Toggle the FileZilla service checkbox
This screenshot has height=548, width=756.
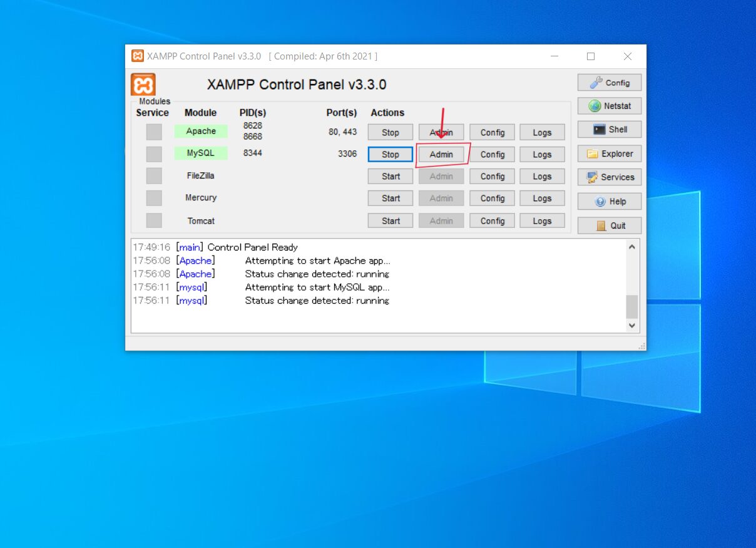click(154, 176)
